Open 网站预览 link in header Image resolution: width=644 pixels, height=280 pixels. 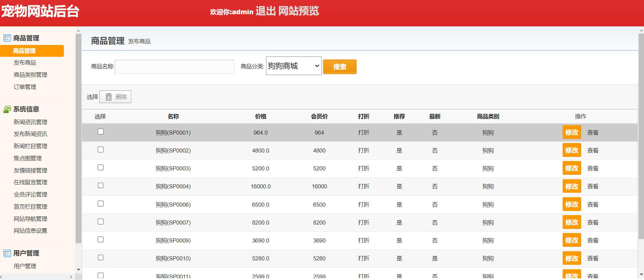(x=299, y=11)
